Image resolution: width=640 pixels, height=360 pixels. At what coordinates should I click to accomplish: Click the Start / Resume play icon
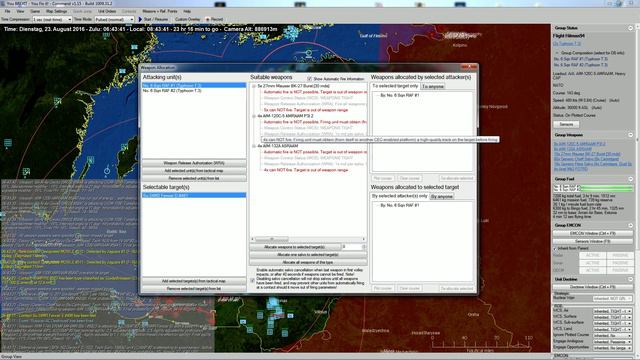(x=140, y=19)
